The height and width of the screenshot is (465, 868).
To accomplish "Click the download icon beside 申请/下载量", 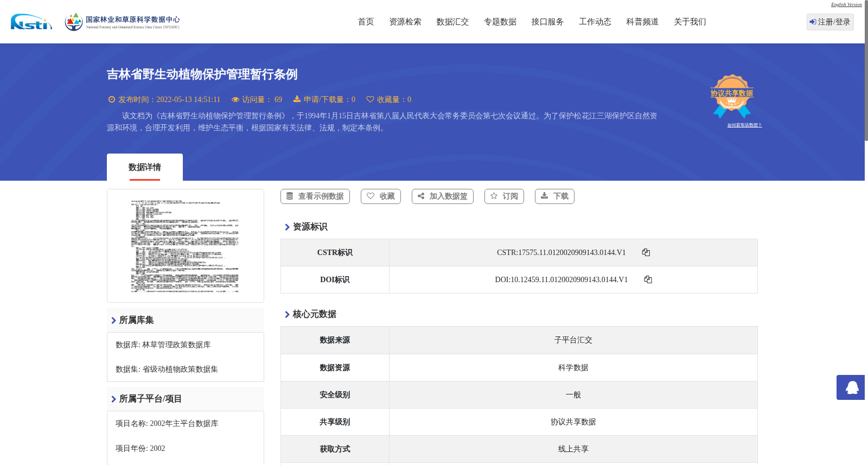I will pyautogui.click(x=297, y=99).
